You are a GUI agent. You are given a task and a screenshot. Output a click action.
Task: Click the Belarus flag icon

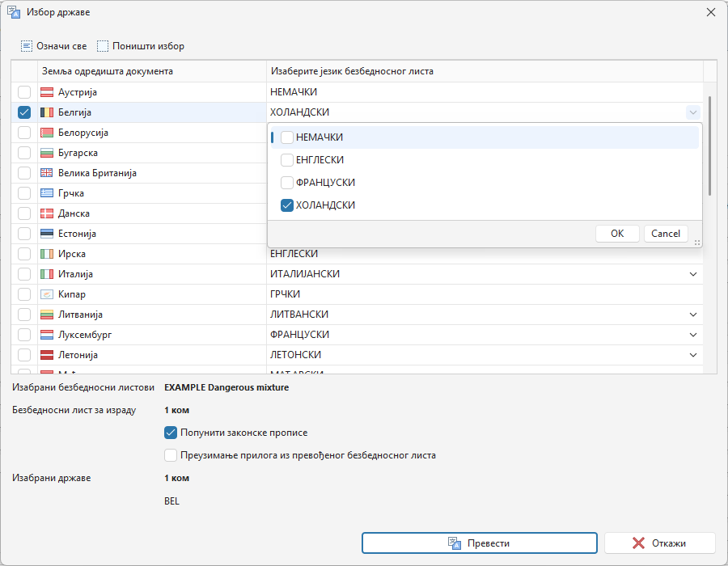pos(47,133)
